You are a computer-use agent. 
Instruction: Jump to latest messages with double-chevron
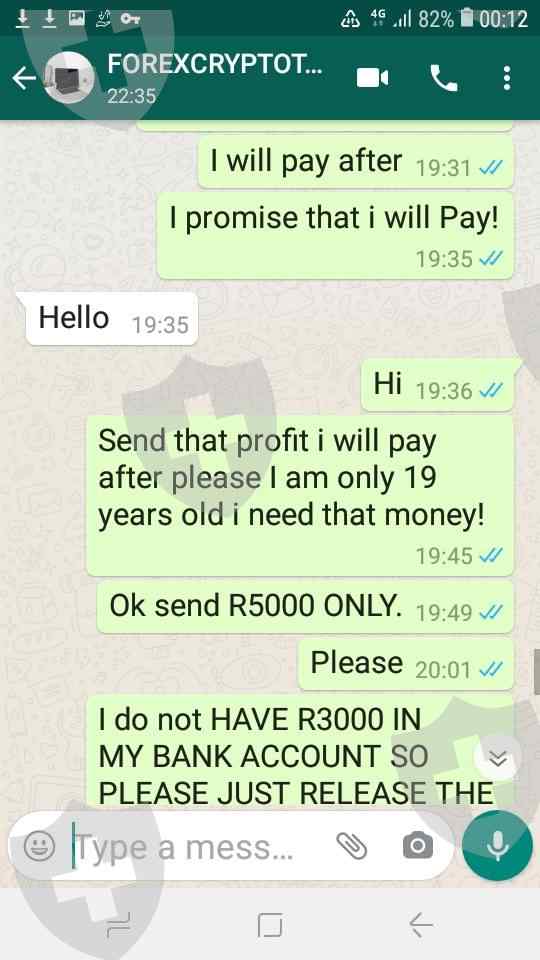(498, 759)
